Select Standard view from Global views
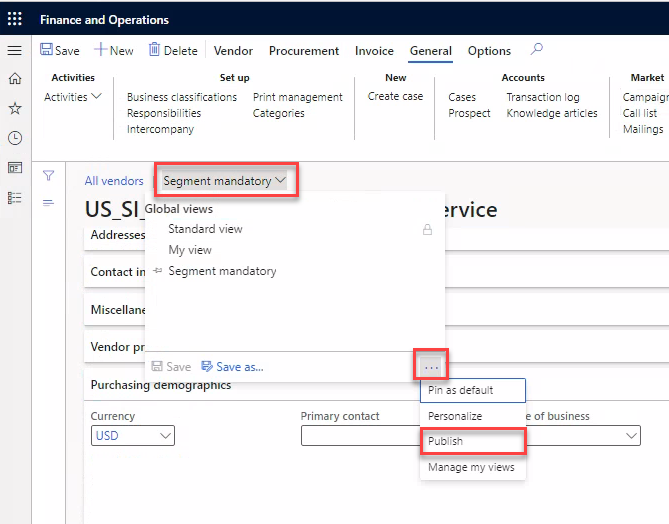Viewport: 669px width, 524px height. coord(205,229)
